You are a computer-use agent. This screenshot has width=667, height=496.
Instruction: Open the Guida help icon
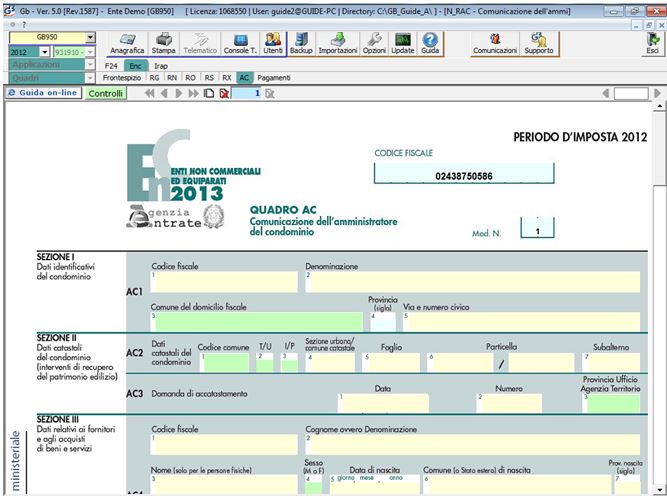coord(430,44)
